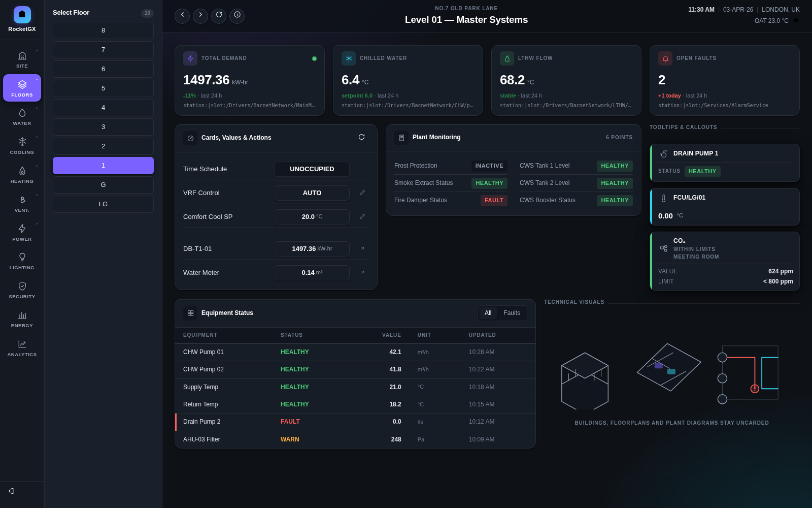812x508 pixels.
Task: Click the Drain Pump 1 pump icon
Action: pyautogui.click(x=664, y=153)
